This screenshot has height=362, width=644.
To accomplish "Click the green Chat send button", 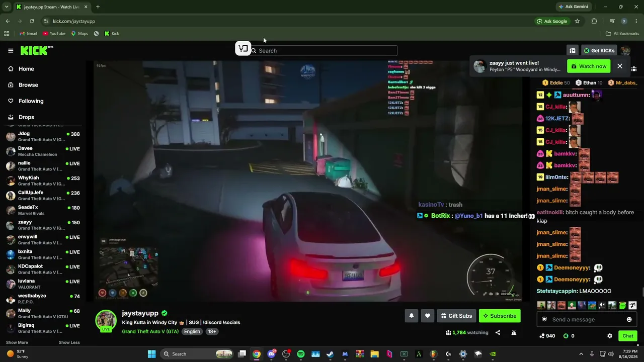I will pos(628,336).
